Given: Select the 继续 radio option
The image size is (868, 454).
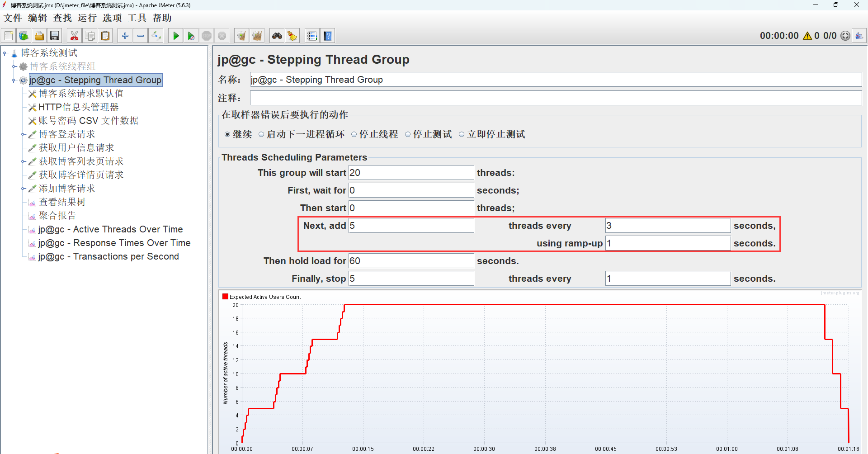Looking at the screenshot, I should pyautogui.click(x=227, y=134).
